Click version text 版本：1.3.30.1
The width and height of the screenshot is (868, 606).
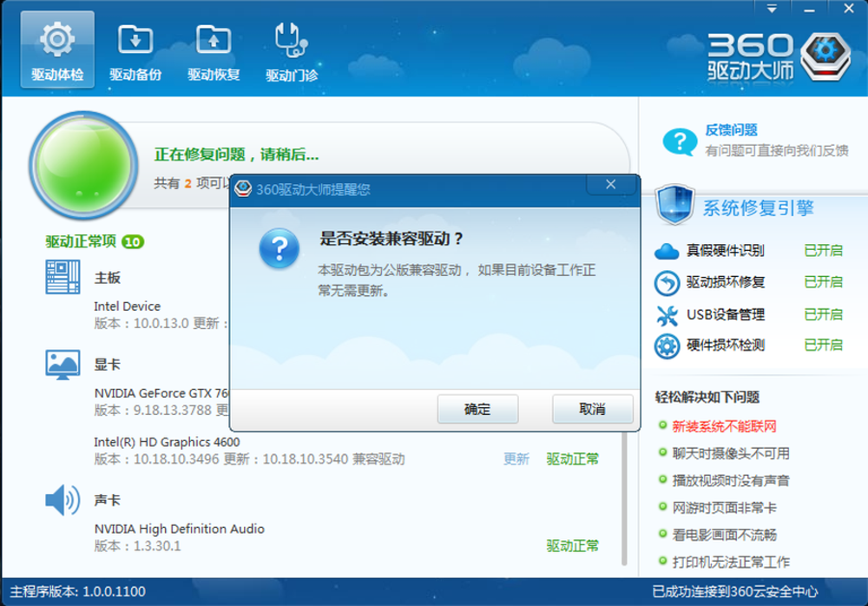coord(137,546)
